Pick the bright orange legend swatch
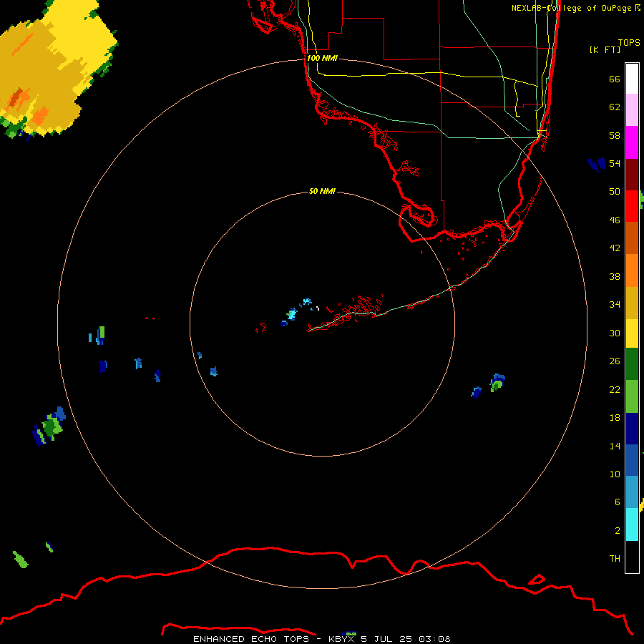 632,270
